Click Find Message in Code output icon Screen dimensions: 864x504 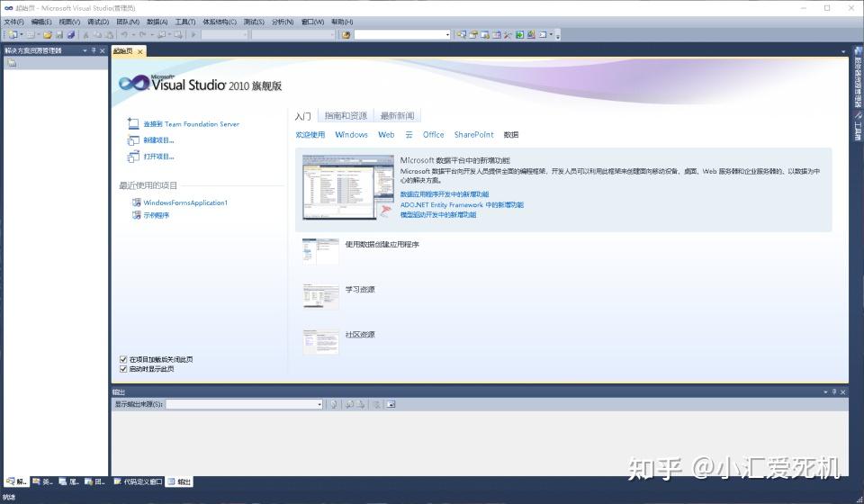333,404
